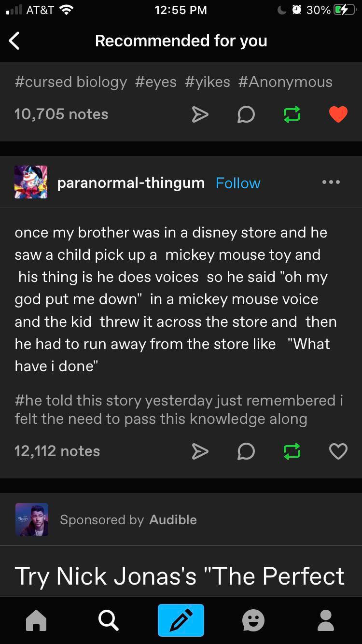Open messaging via the smiley face icon
The height and width of the screenshot is (644, 362).
coord(253,620)
